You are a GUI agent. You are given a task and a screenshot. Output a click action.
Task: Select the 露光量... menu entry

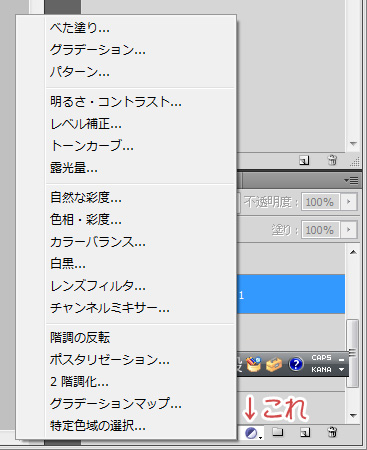pos(141,168)
